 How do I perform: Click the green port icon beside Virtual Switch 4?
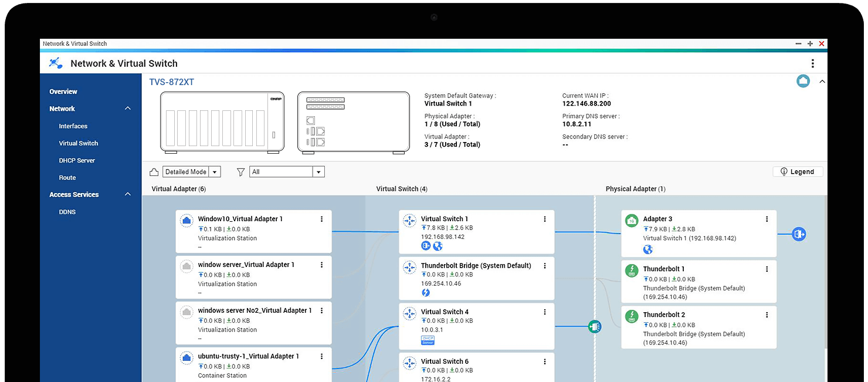click(595, 326)
